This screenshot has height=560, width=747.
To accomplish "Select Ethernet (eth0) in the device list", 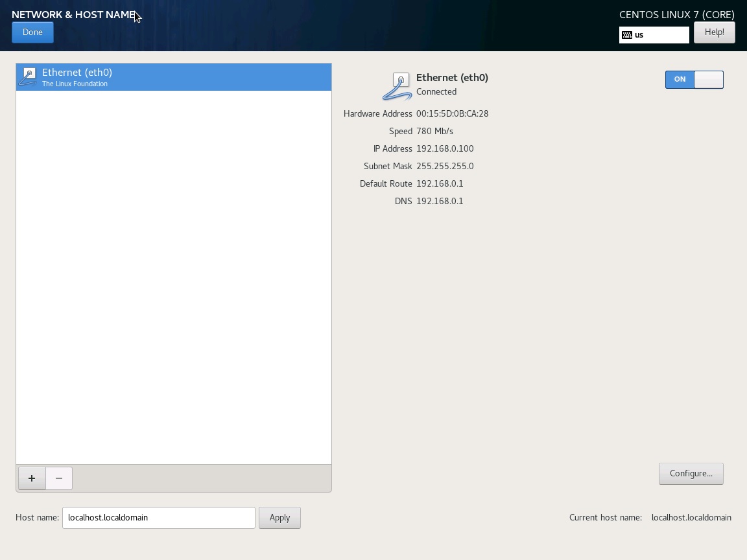I will point(173,77).
